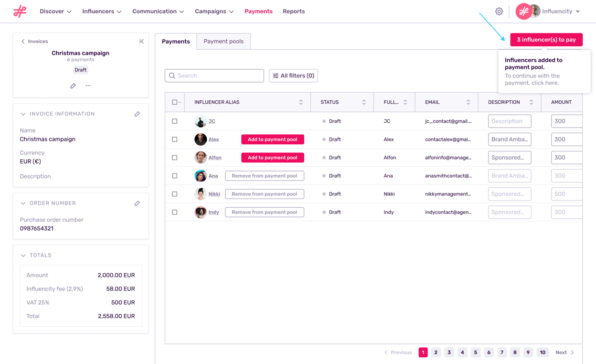This screenshot has width=596, height=364.
Task: Click the Influencity hashtag logo
Action: click(x=20, y=11)
